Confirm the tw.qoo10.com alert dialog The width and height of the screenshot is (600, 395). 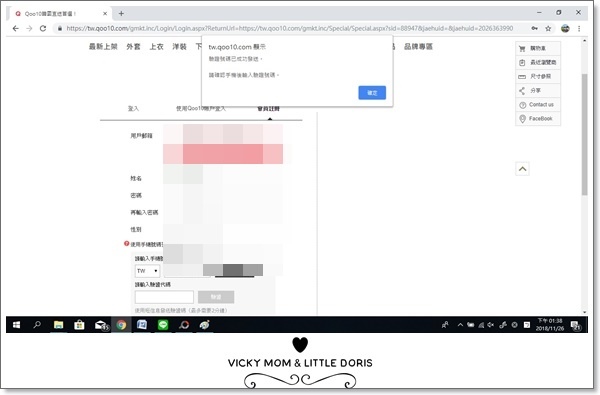click(x=372, y=93)
